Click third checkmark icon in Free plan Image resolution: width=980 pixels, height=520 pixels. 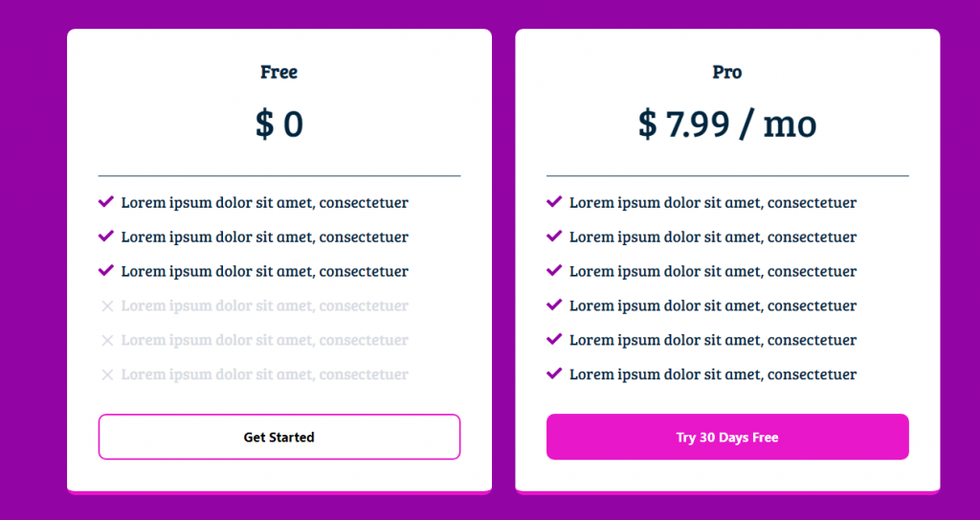click(106, 271)
